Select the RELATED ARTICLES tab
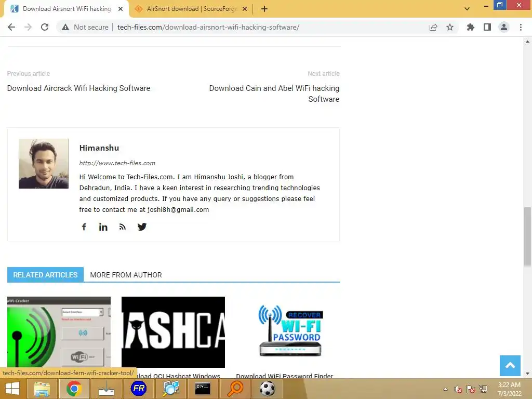 coord(45,275)
